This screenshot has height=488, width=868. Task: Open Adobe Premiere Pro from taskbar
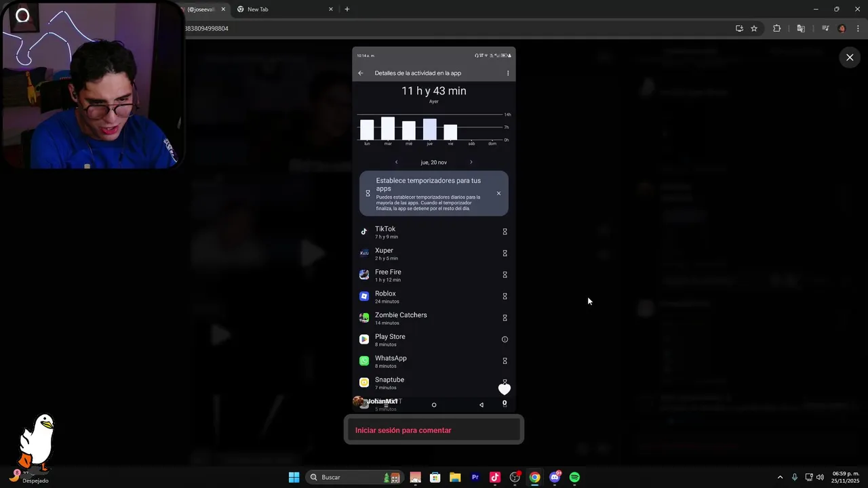tap(475, 477)
